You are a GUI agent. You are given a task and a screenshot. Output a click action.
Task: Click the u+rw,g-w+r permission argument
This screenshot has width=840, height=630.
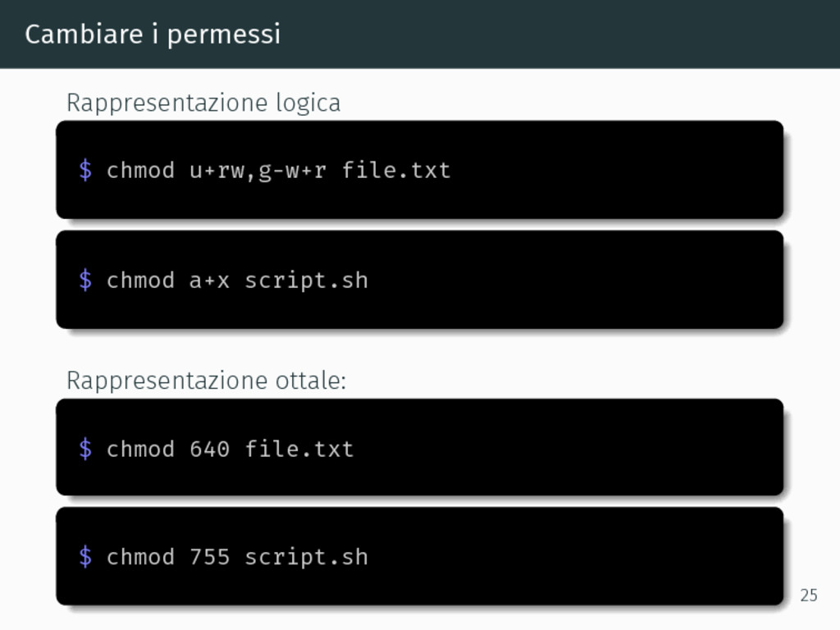click(258, 171)
